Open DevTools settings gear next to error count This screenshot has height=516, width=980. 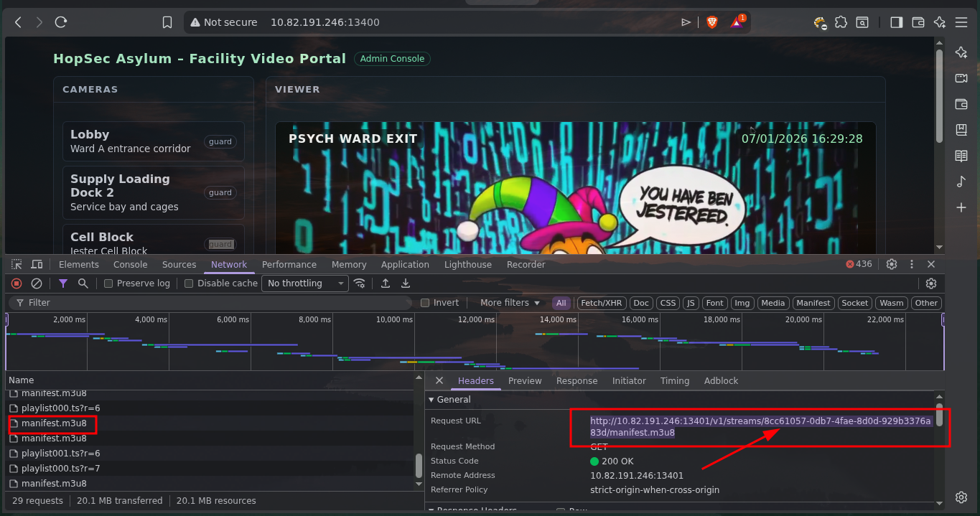pos(892,264)
